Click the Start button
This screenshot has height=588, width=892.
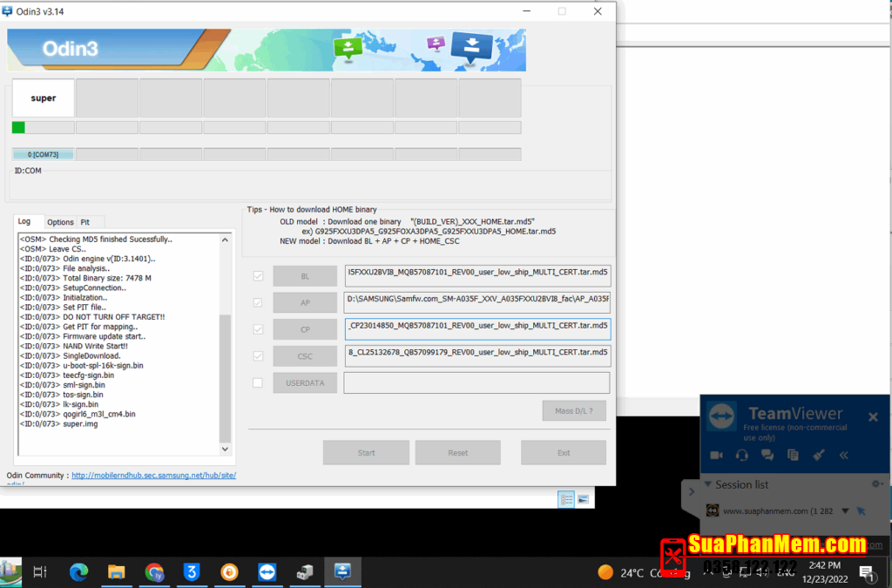pyautogui.click(x=366, y=453)
